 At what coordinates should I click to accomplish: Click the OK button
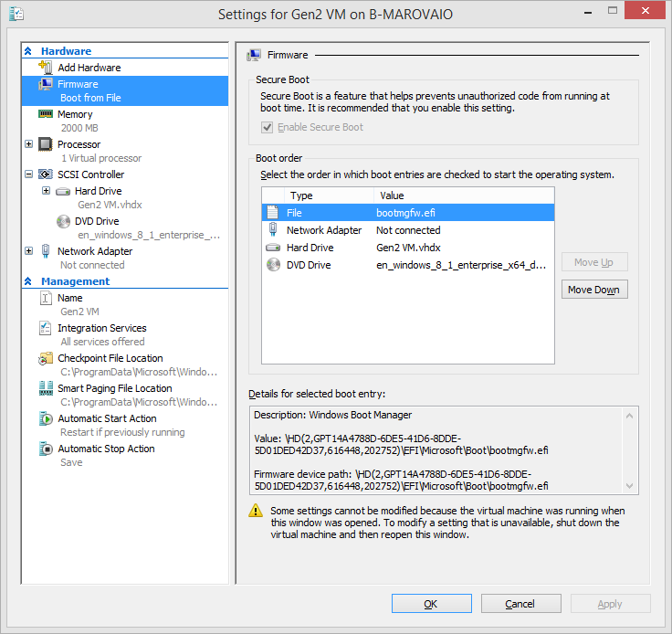(x=431, y=604)
